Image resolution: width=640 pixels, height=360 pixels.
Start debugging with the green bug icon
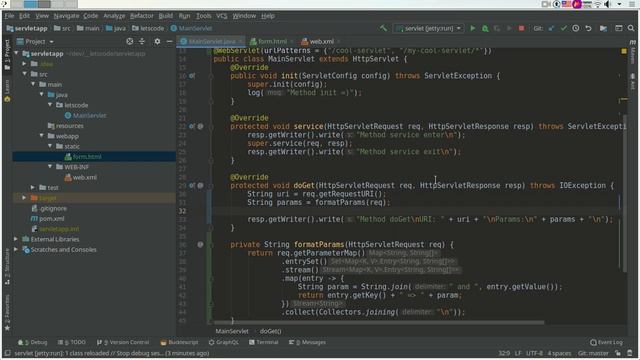[x=485, y=29]
